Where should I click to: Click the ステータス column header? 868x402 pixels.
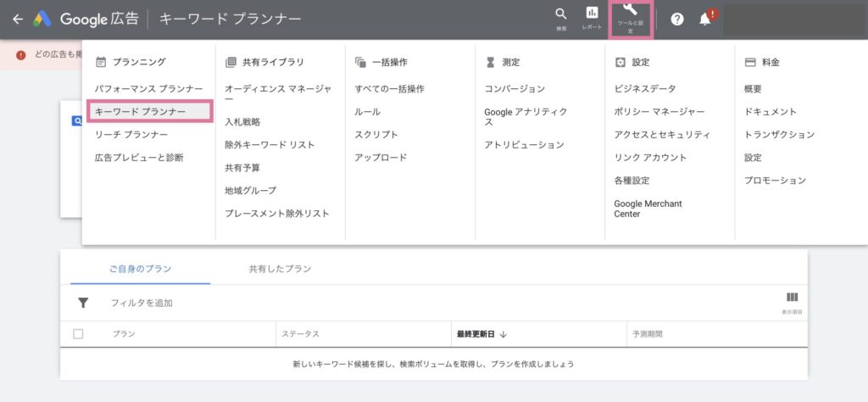pos(301,334)
